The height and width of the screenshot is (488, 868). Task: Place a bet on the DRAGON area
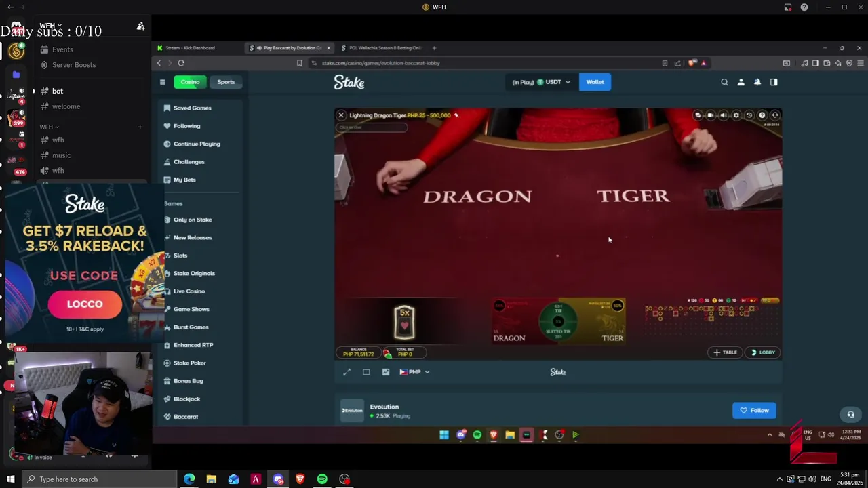pyautogui.click(x=515, y=322)
